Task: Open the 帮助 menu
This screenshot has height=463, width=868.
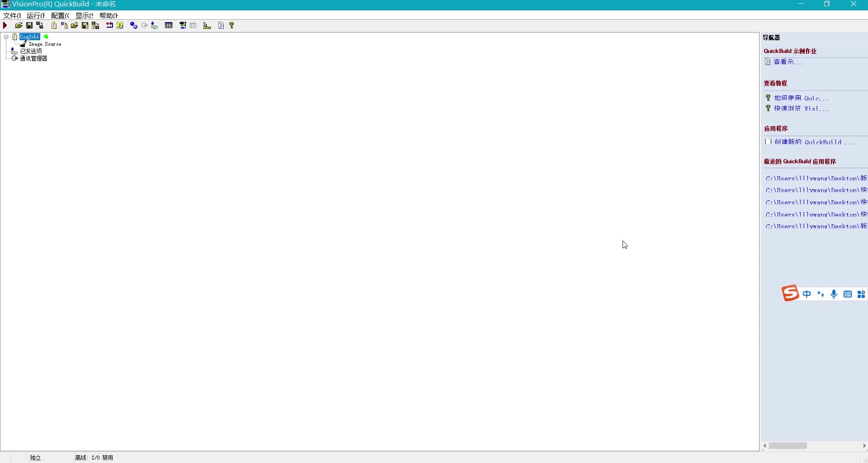Action: point(109,15)
